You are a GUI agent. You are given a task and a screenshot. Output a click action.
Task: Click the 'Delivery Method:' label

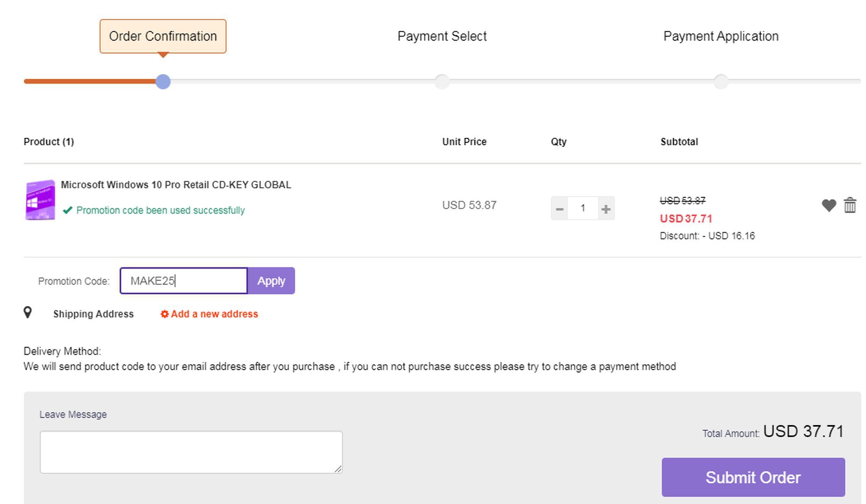coord(62,351)
